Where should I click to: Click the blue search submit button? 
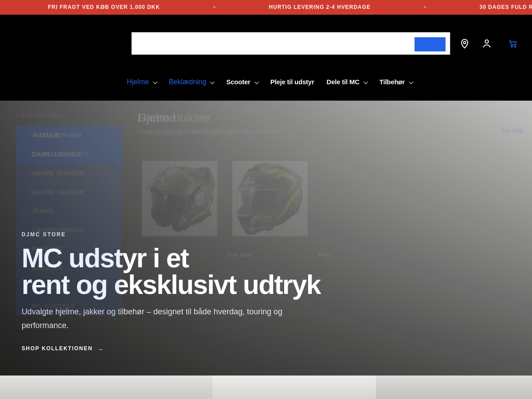(430, 44)
